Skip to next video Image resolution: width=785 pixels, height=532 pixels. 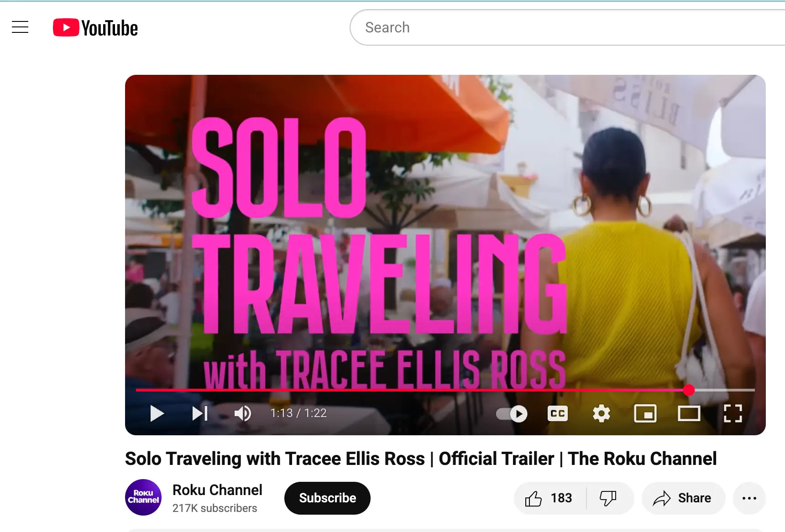click(200, 413)
